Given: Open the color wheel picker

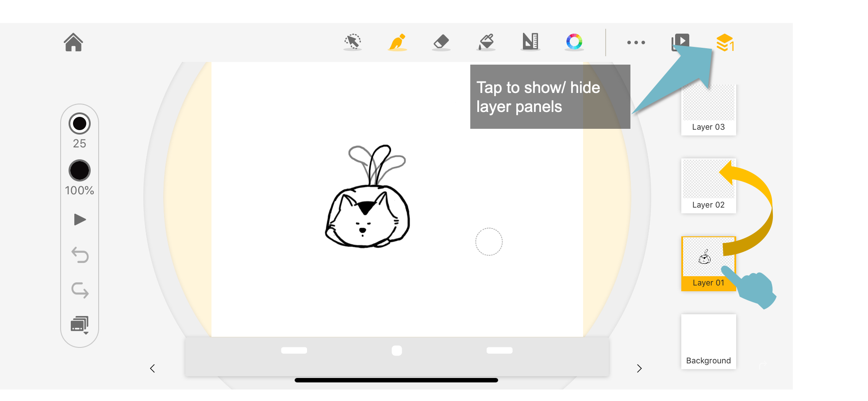Looking at the screenshot, I should tap(574, 42).
